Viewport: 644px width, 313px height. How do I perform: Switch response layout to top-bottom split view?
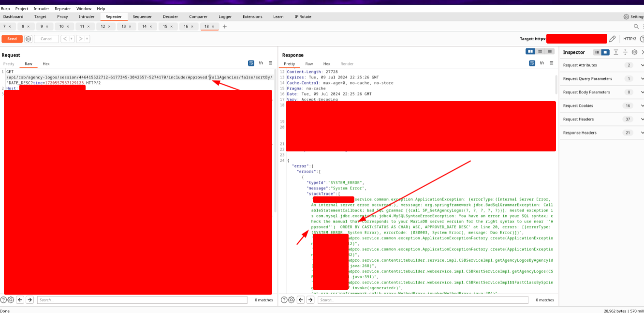coord(540,51)
